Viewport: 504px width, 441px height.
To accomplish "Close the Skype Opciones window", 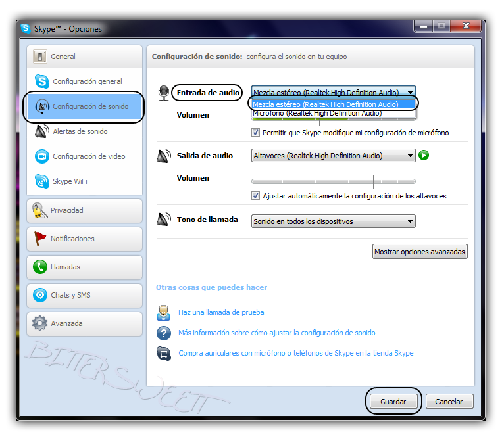I will (466, 26).
